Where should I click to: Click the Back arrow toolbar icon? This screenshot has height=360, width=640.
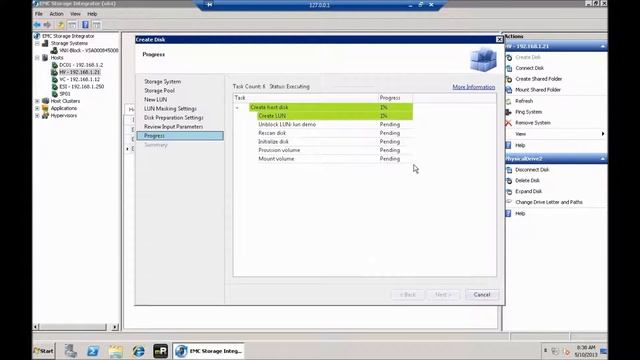[x=37, y=25]
